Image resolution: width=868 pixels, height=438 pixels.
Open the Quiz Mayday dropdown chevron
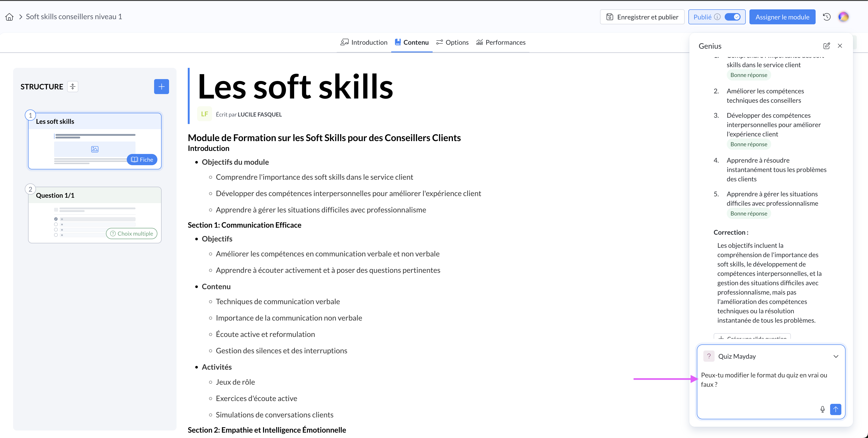(836, 356)
